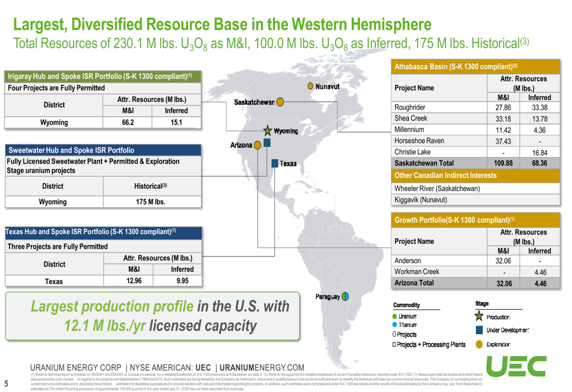Click the 37.43 value in Horseshoe Raven row

coord(503,141)
